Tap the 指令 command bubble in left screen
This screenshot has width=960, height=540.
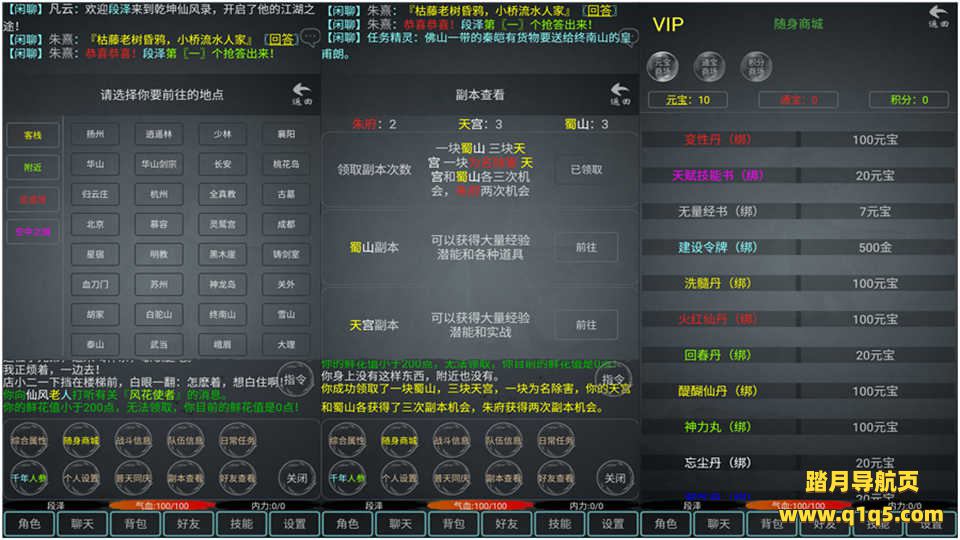point(295,379)
